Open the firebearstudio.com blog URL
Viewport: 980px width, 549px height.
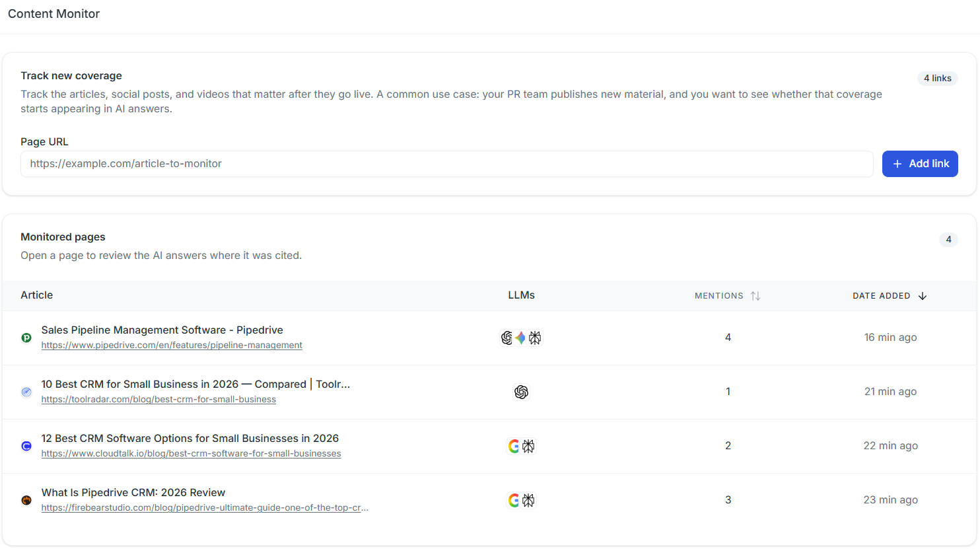(x=205, y=508)
